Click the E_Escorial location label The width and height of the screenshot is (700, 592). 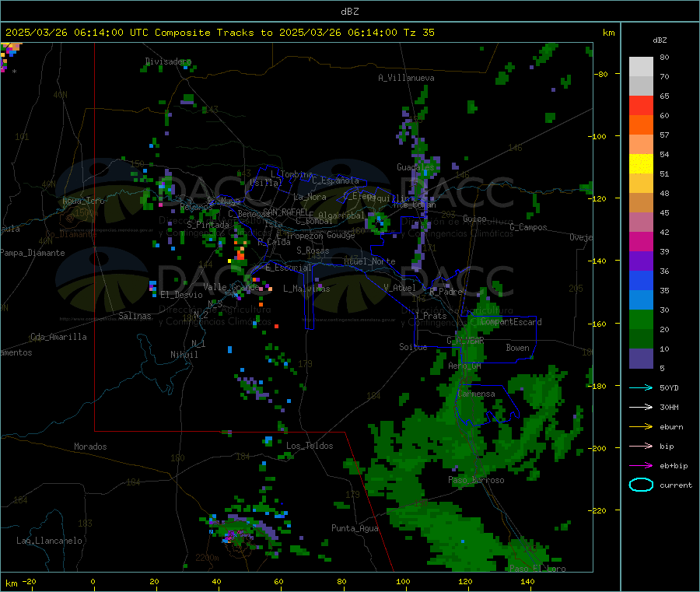289,268
